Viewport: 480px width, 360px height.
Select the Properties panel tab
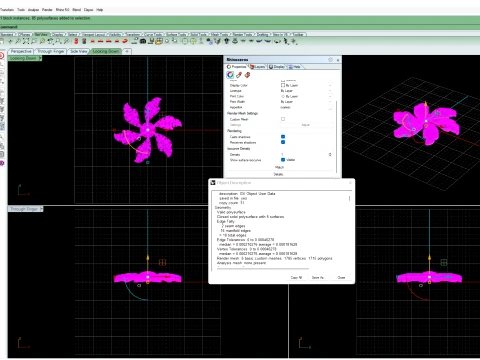[x=237, y=67]
